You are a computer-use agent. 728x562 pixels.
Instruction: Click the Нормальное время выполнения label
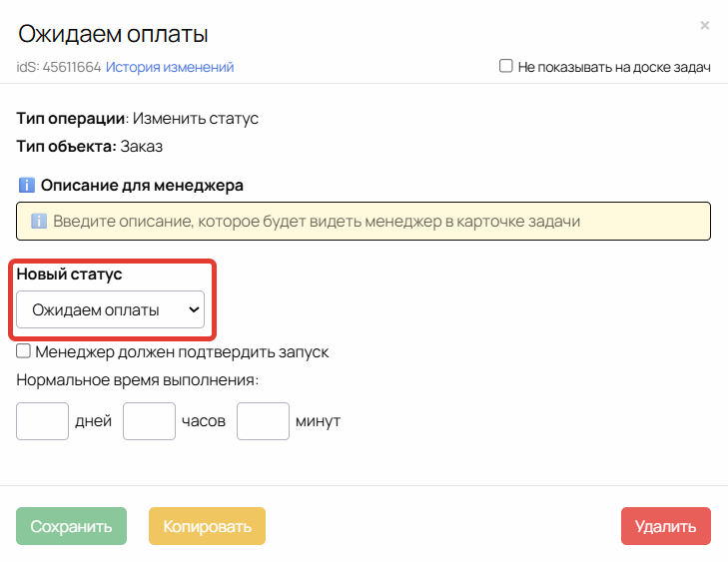138,380
